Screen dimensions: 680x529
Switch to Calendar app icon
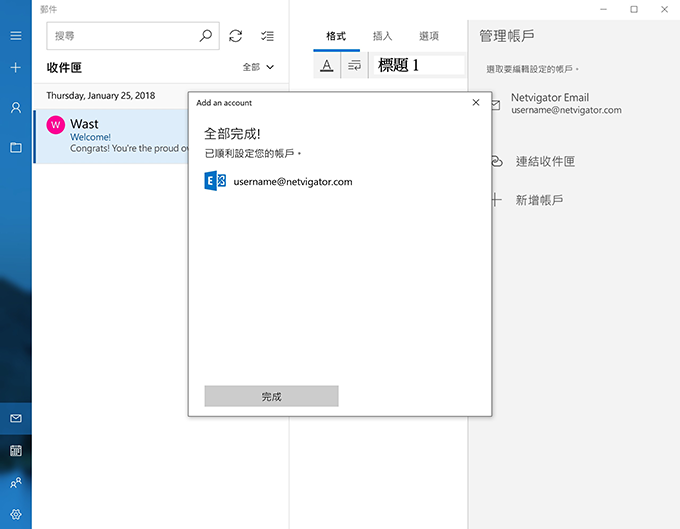pyautogui.click(x=15, y=451)
